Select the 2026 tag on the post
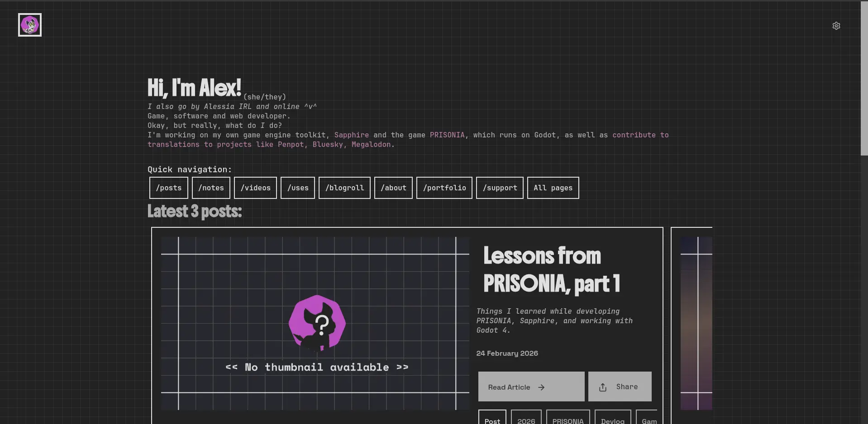 pyautogui.click(x=526, y=420)
